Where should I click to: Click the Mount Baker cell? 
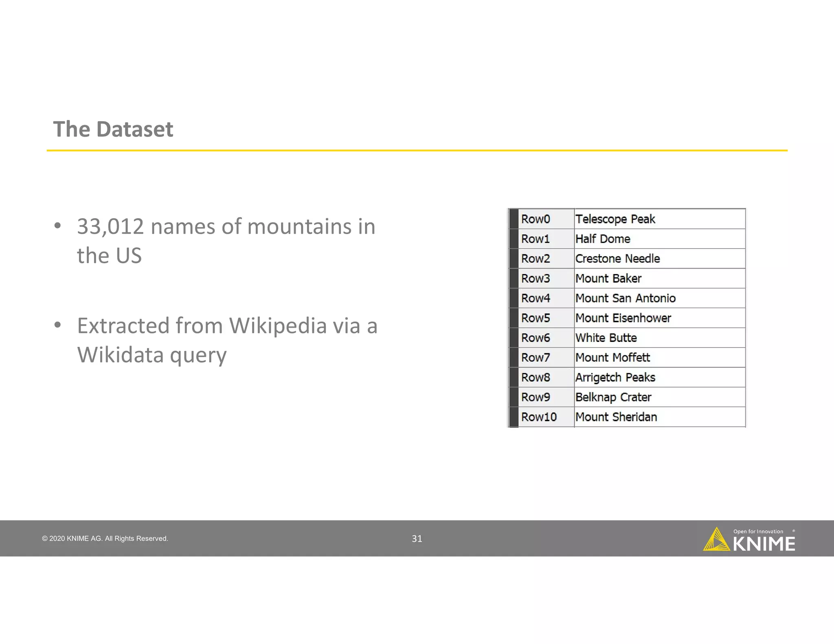(660, 278)
